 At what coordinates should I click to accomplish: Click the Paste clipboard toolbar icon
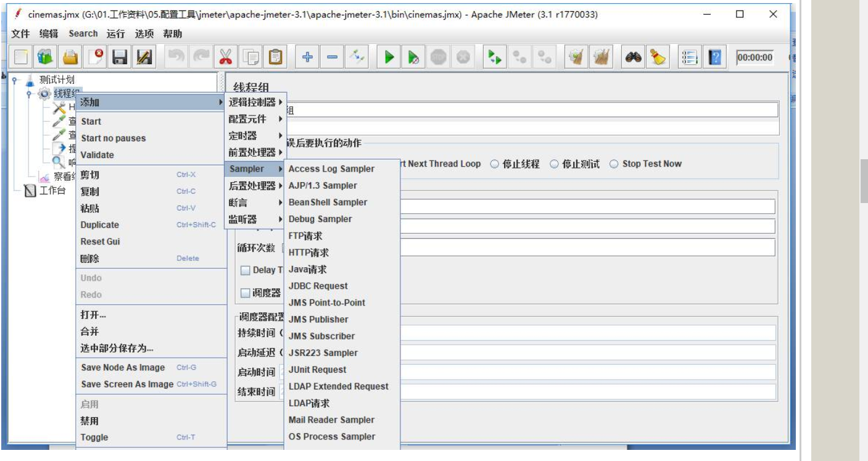(x=275, y=57)
